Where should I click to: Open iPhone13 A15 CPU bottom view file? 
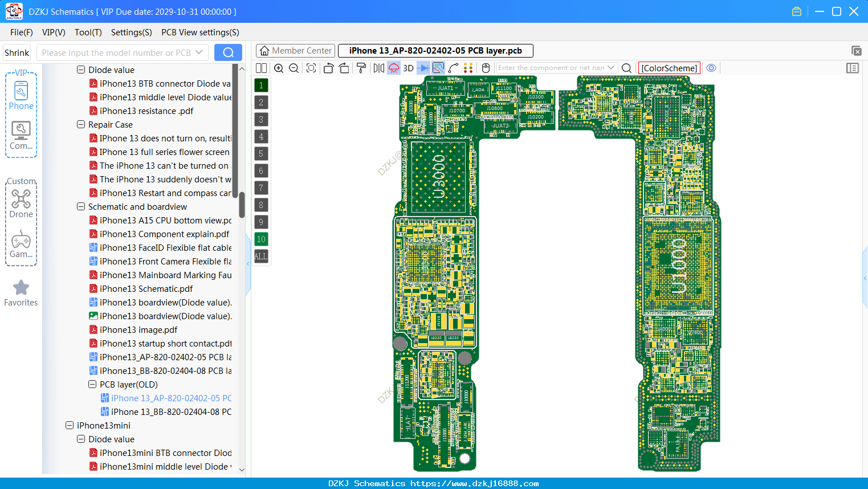(x=165, y=220)
